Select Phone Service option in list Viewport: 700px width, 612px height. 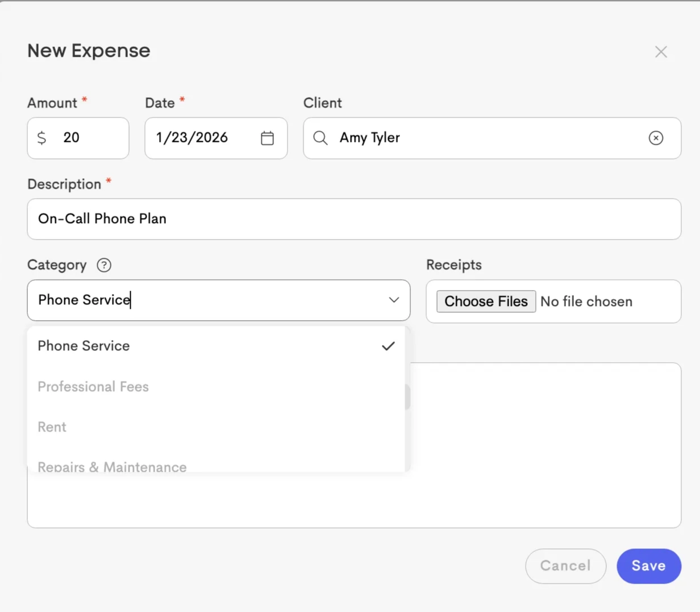216,346
